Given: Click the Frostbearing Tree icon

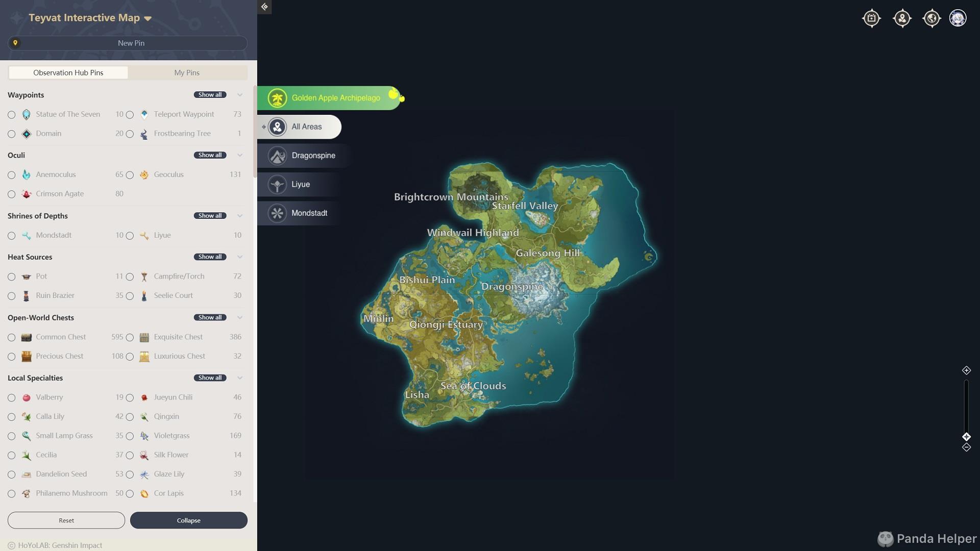Looking at the screenshot, I should click(x=144, y=134).
